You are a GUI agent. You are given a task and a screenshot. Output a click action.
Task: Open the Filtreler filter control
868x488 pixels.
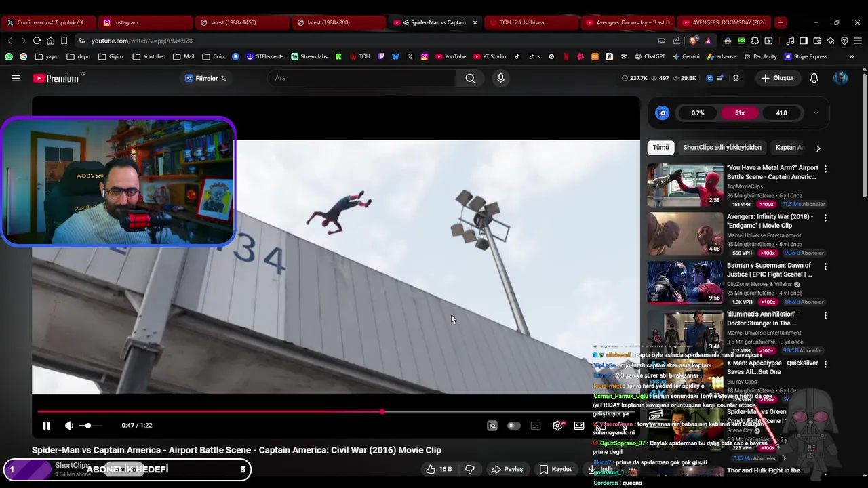(206, 78)
